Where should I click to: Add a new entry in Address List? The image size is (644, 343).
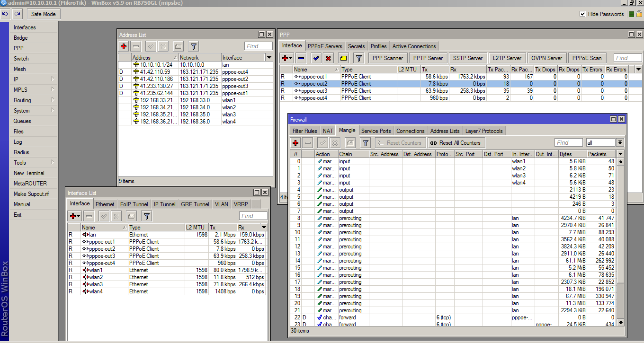pyautogui.click(x=123, y=46)
